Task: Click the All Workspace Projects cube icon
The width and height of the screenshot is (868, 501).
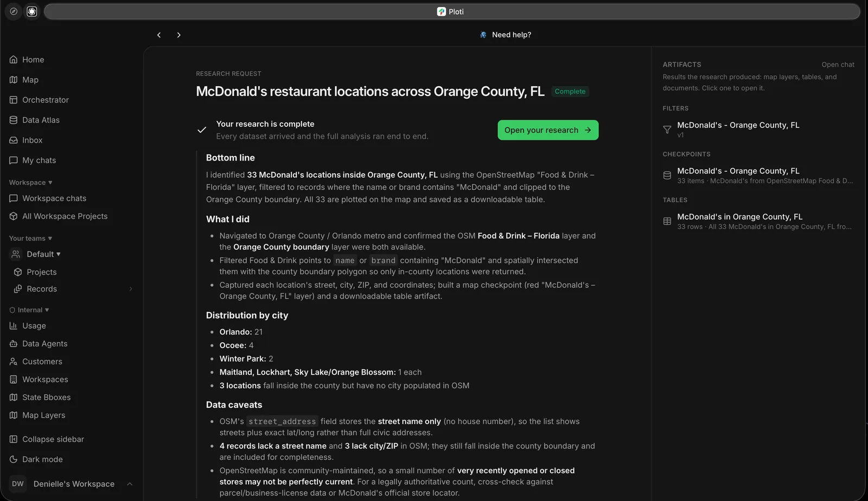Action: [14, 216]
